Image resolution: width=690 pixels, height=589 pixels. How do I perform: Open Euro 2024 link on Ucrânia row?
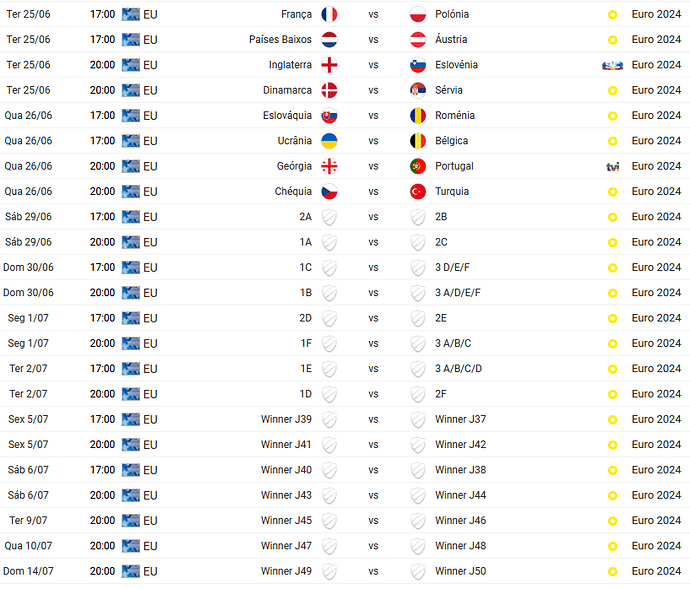click(656, 141)
